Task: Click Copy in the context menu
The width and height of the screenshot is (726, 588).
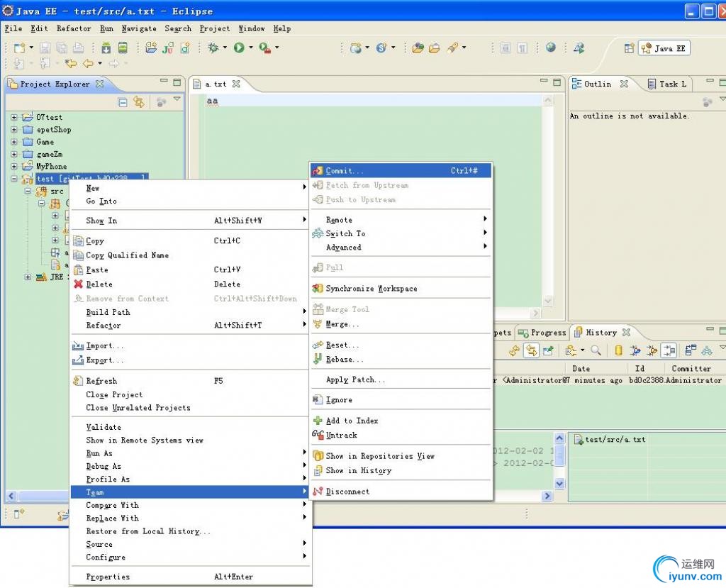Action: coord(190,240)
